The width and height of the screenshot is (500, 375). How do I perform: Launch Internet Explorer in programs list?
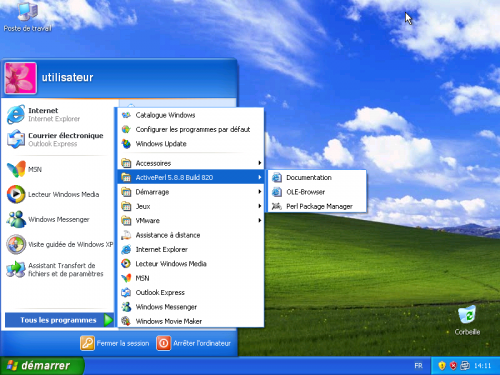pyautogui.click(x=191, y=250)
